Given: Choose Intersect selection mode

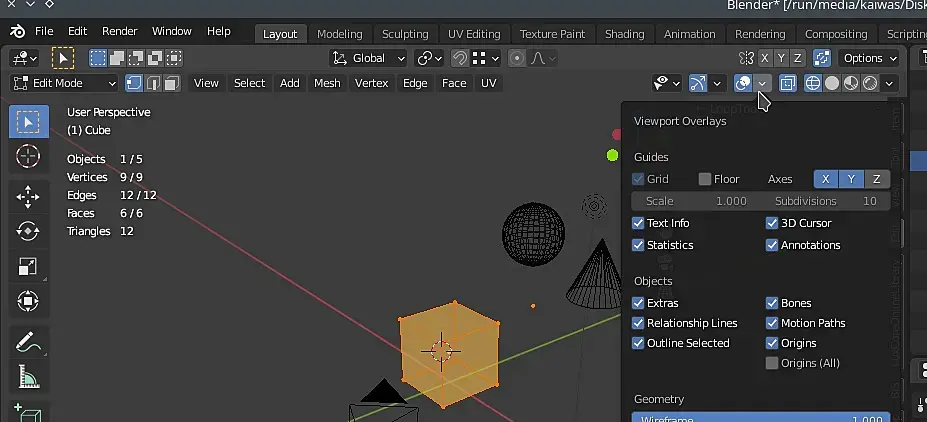Looking at the screenshot, I should pos(174,58).
